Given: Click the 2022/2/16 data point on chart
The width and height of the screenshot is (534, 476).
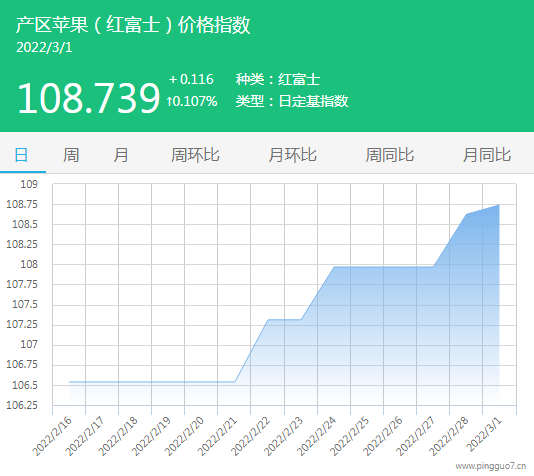Looking at the screenshot, I should [69, 382].
